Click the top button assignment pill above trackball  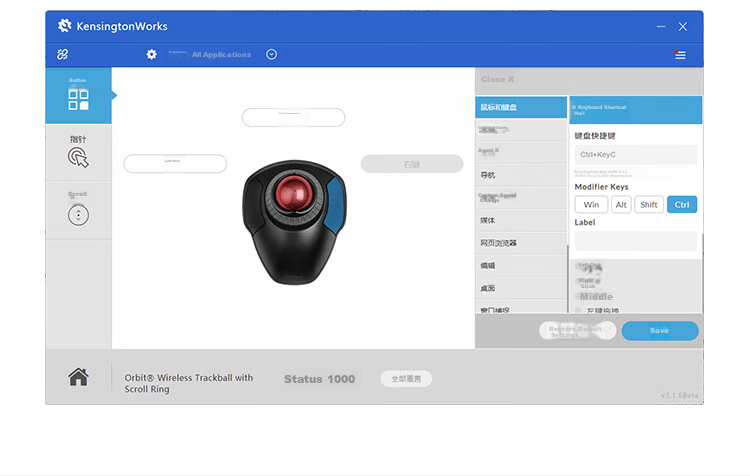point(293,117)
